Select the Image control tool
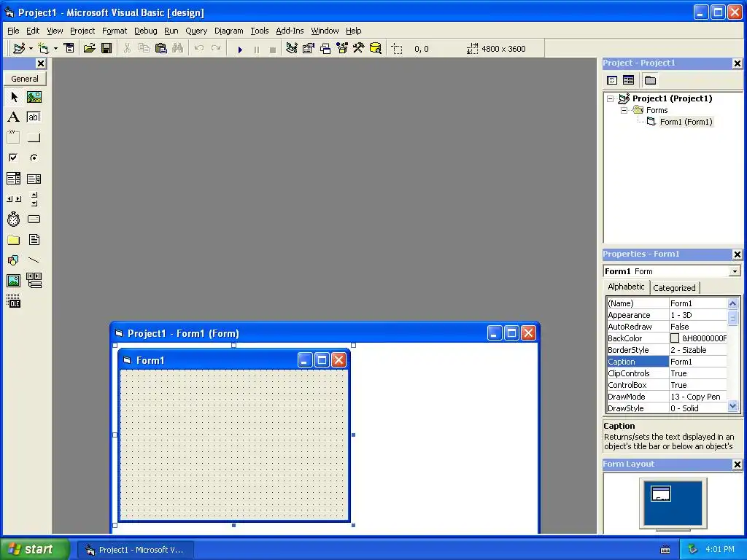The width and height of the screenshot is (747, 560). pyautogui.click(x=14, y=281)
